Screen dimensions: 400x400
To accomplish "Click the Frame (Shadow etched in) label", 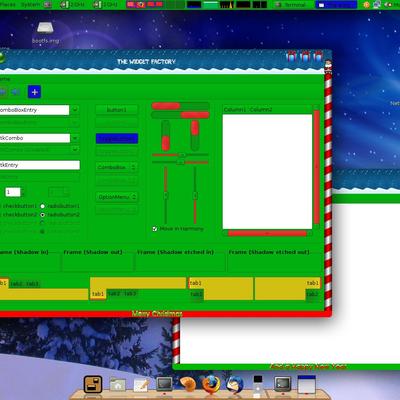I will pos(175,252).
